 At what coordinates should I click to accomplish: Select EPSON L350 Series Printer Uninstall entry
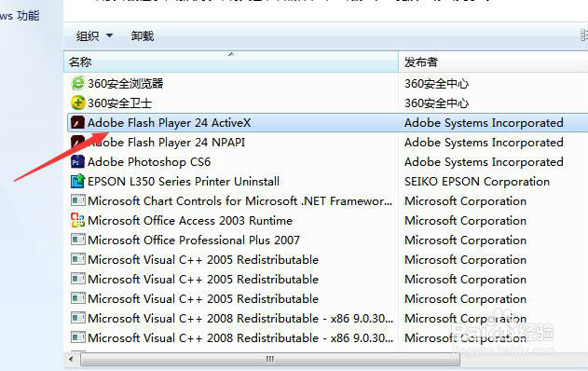pyautogui.click(x=327, y=181)
